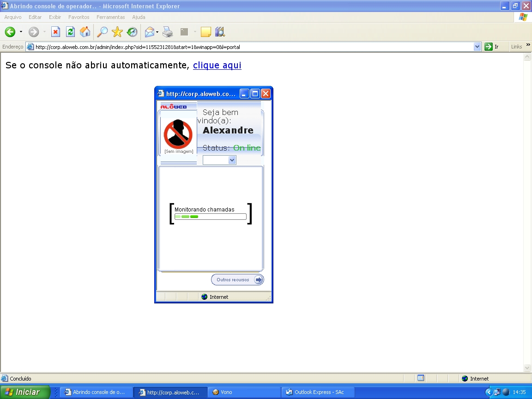532x399 pixels.
Task: Click Concluído text in status bar
Action: 20,379
